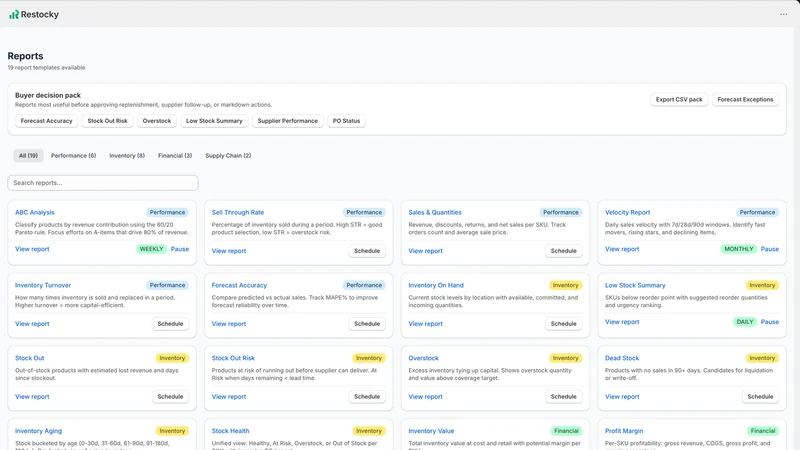Schedule the Sell Through Rate report
Viewport: 800px width, 450px height.
point(367,251)
